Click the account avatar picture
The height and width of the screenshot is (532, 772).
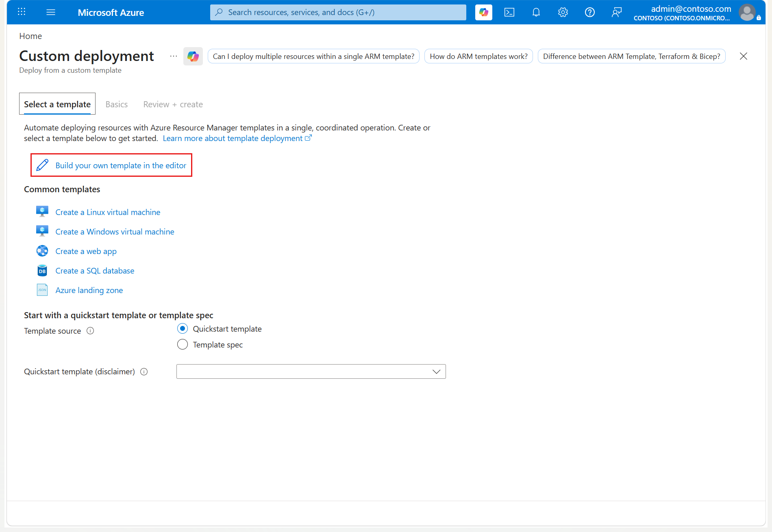coord(747,12)
